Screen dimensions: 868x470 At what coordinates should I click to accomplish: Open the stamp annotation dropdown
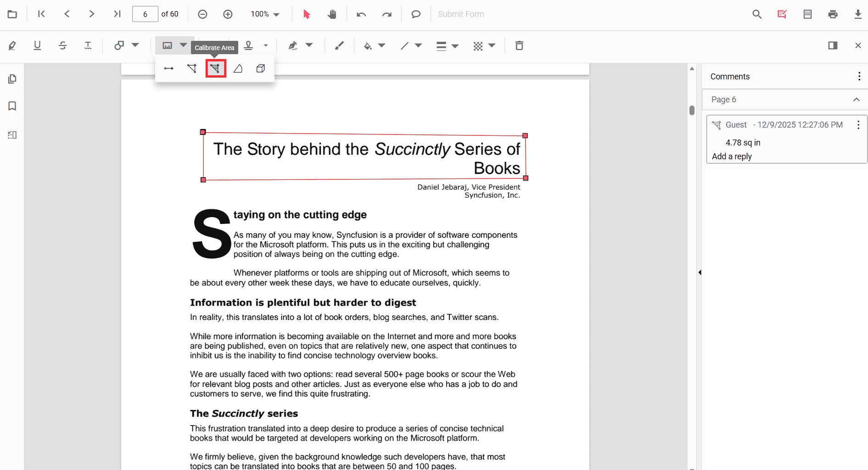265,45
